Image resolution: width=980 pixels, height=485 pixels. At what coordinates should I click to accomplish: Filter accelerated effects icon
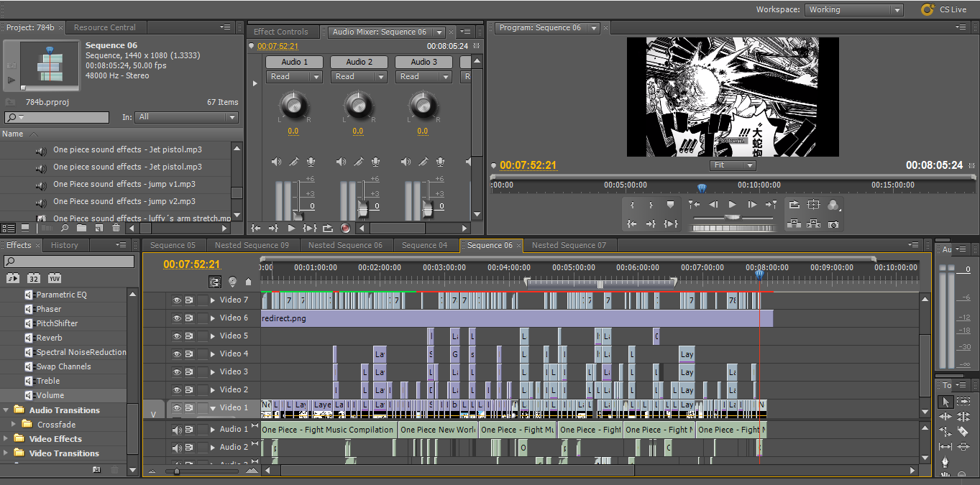(13, 278)
